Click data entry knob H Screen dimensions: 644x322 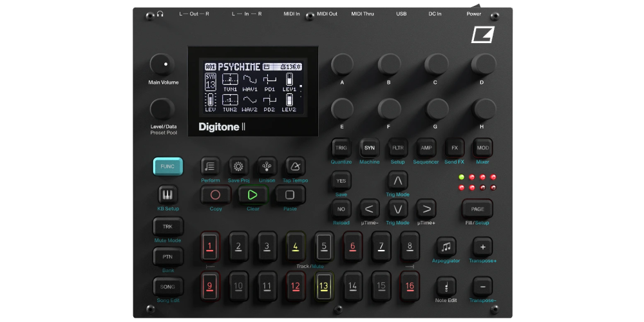(x=485, y=109)
